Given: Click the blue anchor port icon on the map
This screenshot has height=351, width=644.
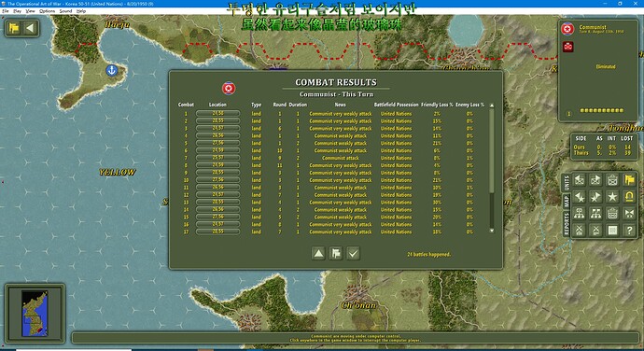Looking at the screenshot, I should tap(111, 70).
